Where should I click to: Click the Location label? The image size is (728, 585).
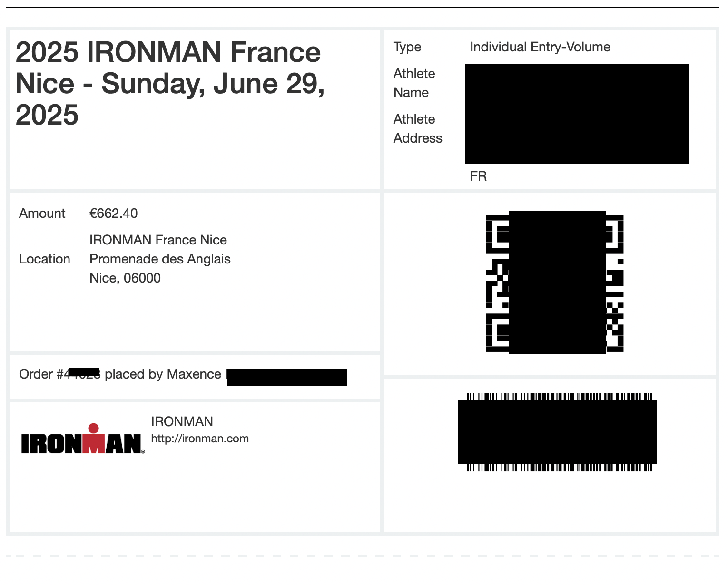45,259
